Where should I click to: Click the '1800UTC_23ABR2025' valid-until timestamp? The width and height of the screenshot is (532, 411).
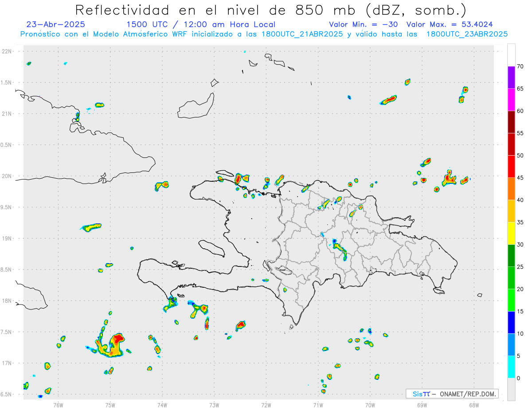467,34
